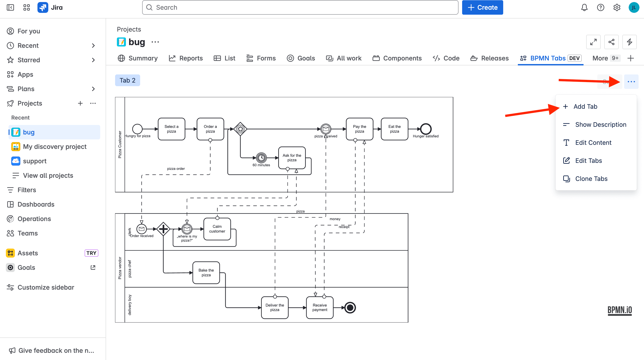Switch to the Reports tab
644x360 pixels.
pyautogui.click(x=186, y=58)
